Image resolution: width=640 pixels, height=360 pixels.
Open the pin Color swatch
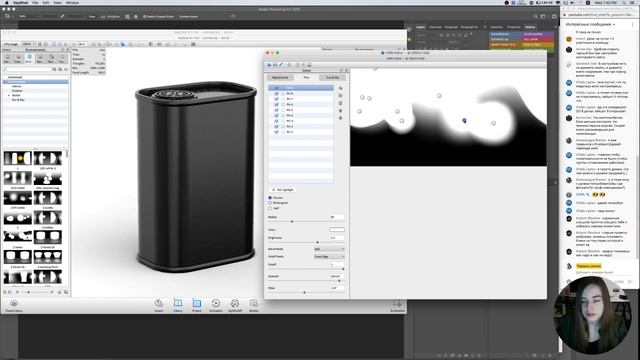click(337, 230)
